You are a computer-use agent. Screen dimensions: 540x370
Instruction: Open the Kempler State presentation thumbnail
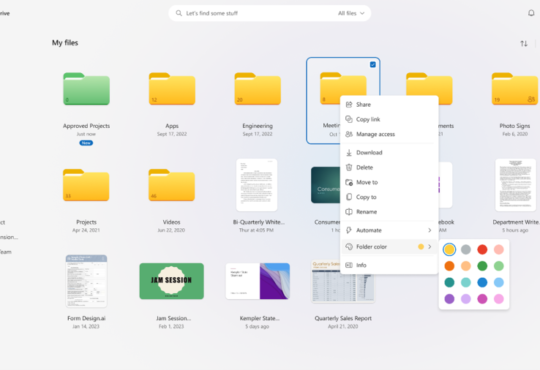[258, 281]
